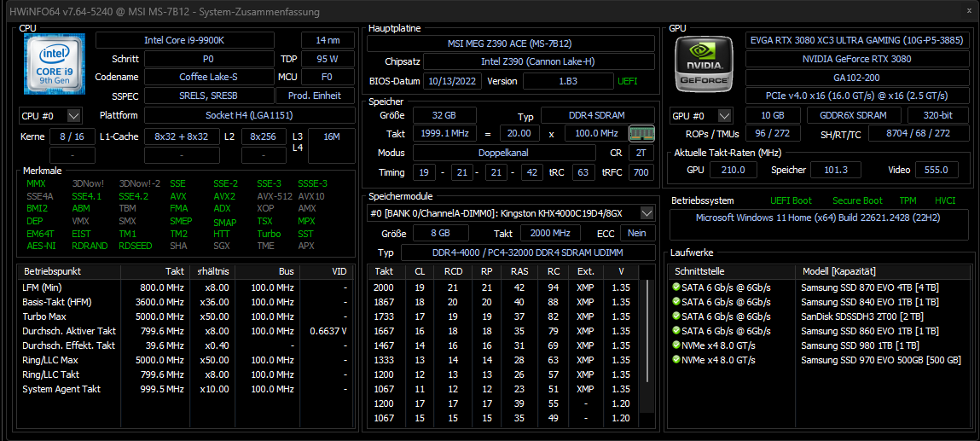Viewport: 980px width, 441px height.
Task: Click green status icon for Samsung SSD 860 EVO
Action: pyautogui.click(x=676, y=330)
